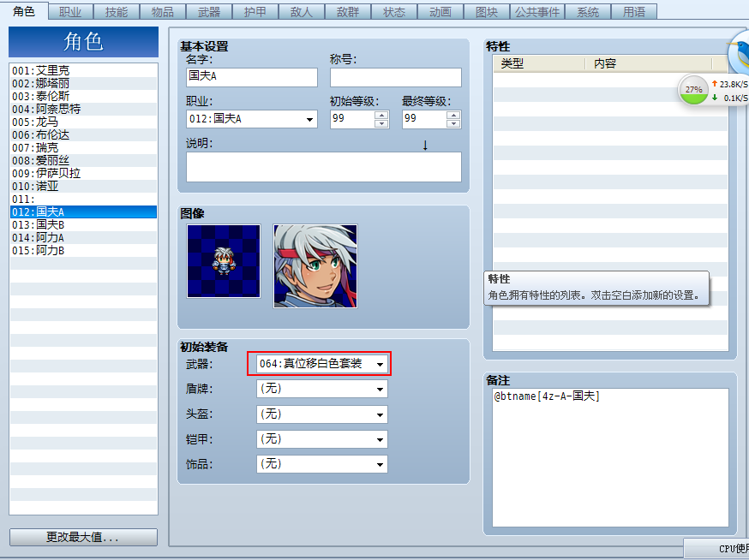Image resolution: width=749 pixels, height=560 pixels.
Task: Click the 最终等级 value field
Action: [425, 119]
